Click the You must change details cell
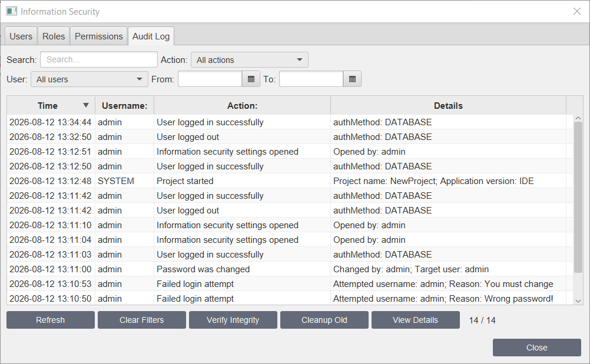Image resolution: width=590 pixels, height=364 pixels. pos(448,284)
